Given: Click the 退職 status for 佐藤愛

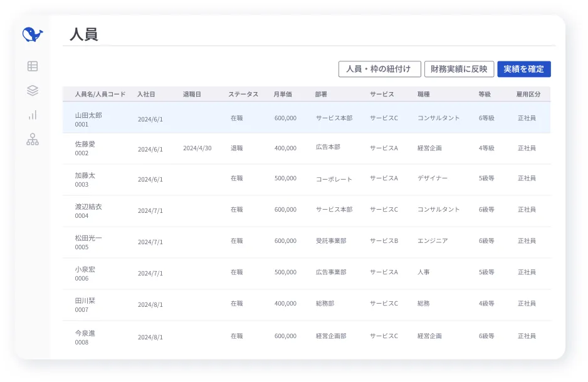Looking at the screenshot, I should click(236, 148).
